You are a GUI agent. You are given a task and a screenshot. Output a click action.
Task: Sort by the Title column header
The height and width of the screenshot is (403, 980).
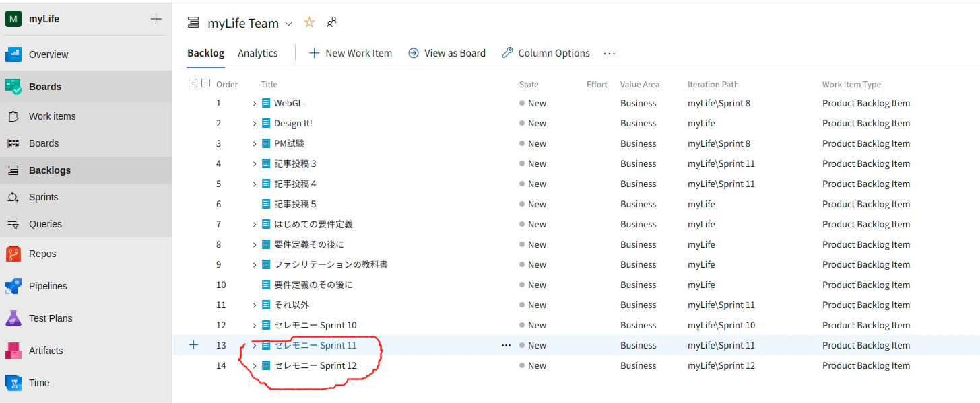tap(269, 85)
